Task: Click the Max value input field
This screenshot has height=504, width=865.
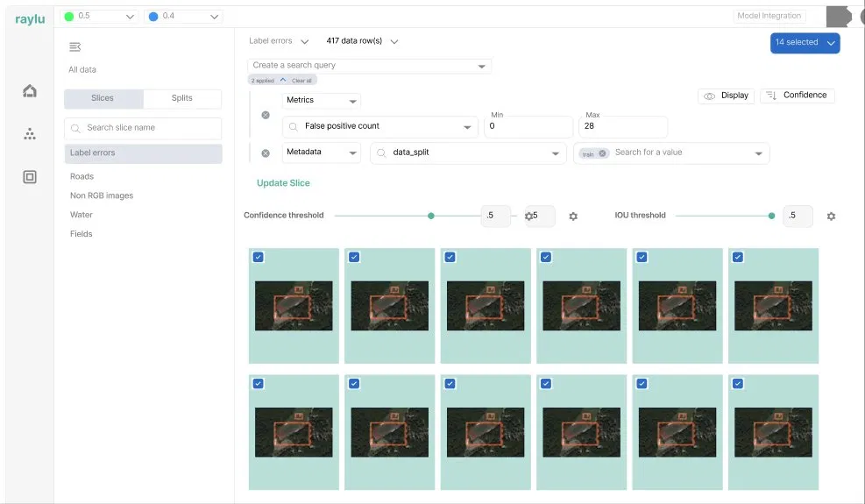Action: [x=623, y=126]
